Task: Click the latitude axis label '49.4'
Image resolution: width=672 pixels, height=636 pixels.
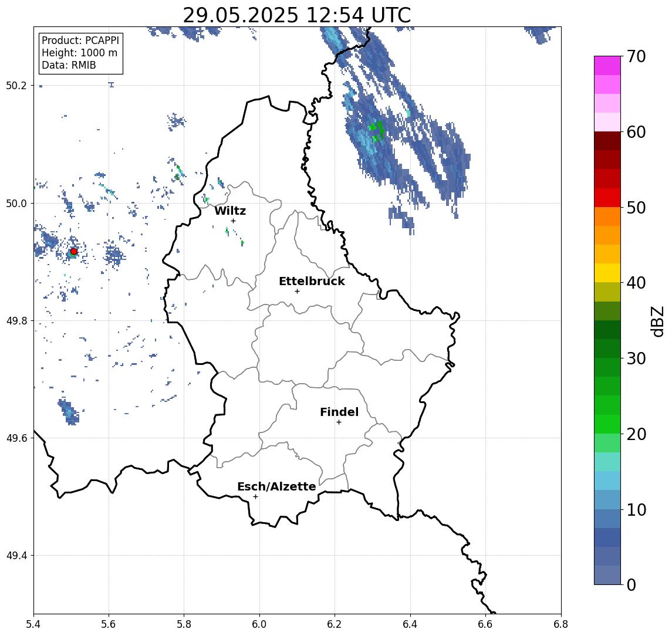Action: (16, 556)
